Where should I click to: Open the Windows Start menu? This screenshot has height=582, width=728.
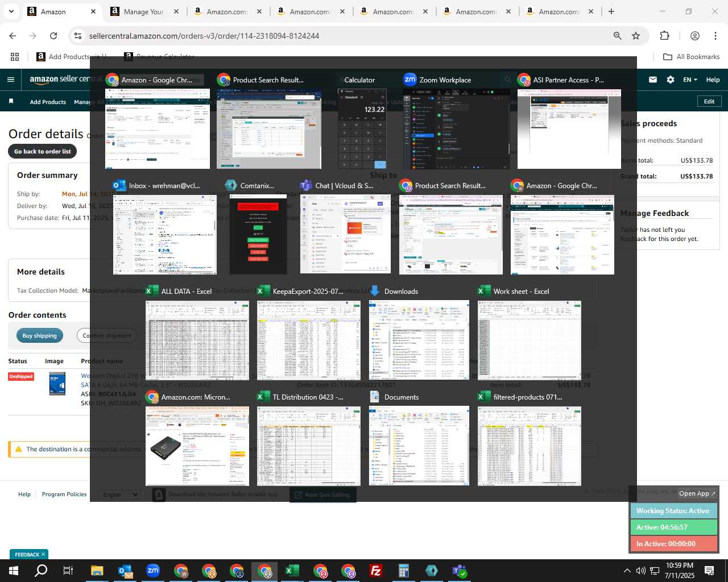coord(14,571)
